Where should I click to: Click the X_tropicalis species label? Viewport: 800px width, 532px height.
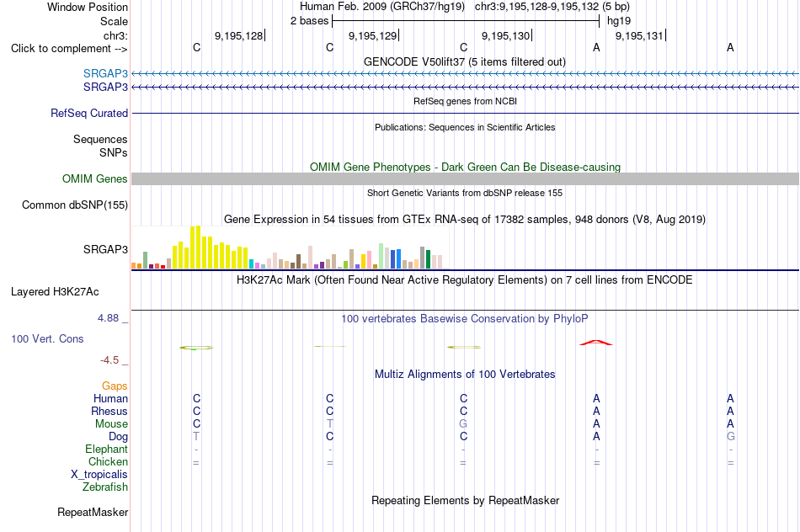click(x=99, y=475)
